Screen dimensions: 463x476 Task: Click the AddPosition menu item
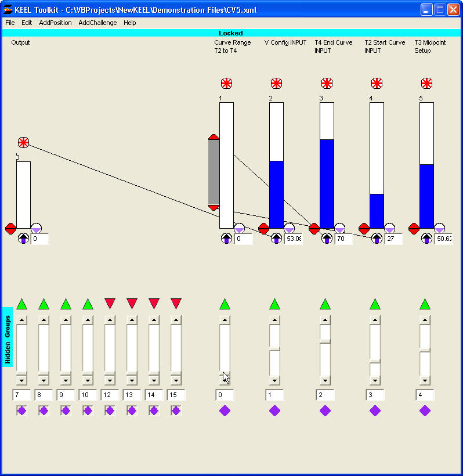[55, 23]
